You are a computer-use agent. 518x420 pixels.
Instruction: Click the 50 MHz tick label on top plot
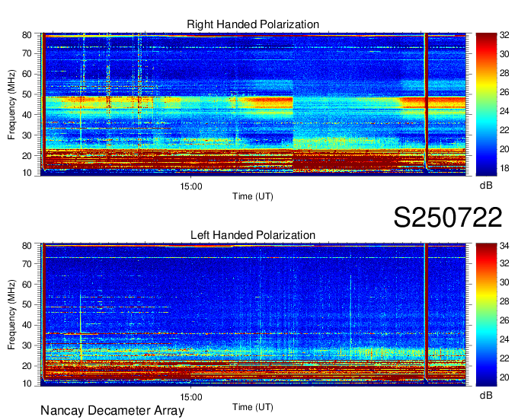point(27,94)
